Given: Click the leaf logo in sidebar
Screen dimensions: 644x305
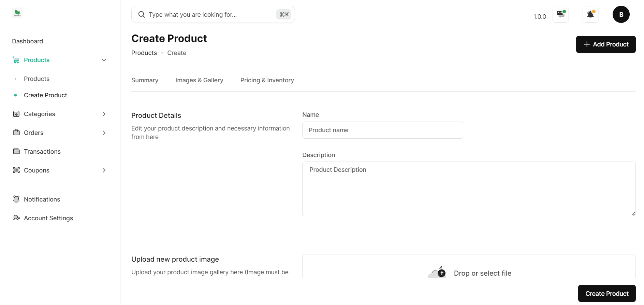Looking at the screenshot, I should [x=17, y=13].
